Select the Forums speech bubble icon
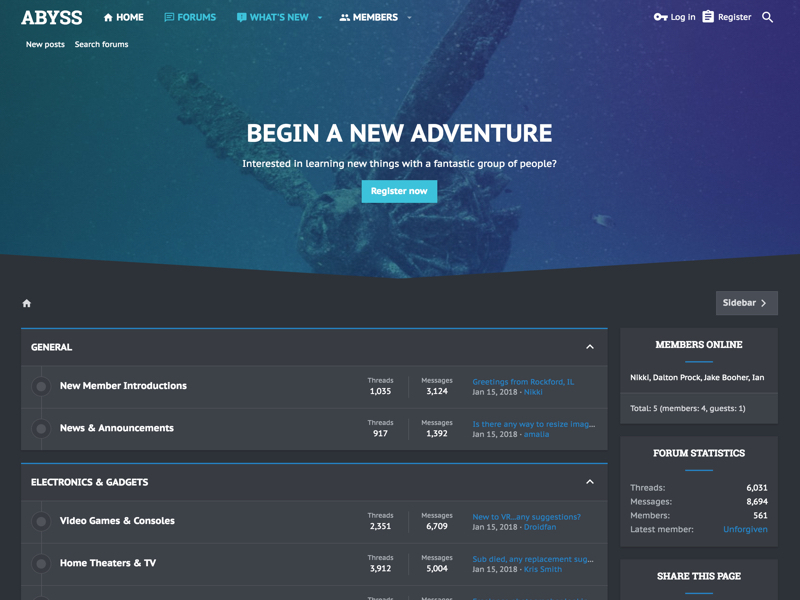The height and width of the screenshot is (600, 800). [x=167, y=17]
